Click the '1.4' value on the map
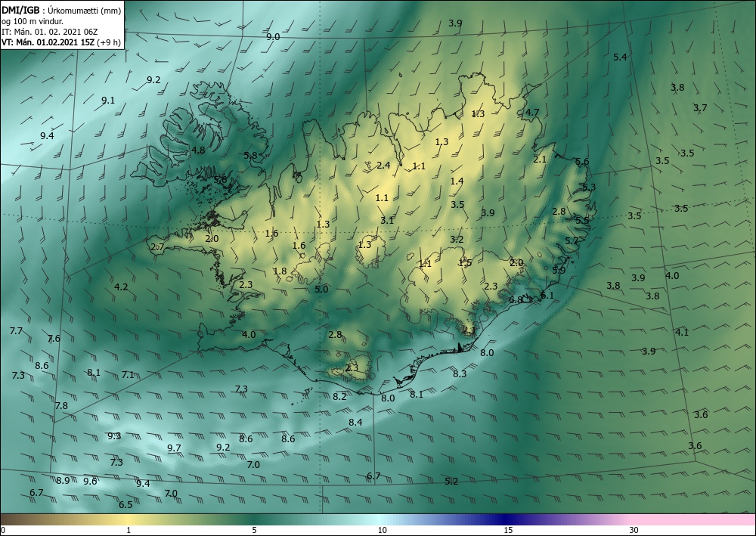The image size is (756, 536). click(x=457, y=181)
